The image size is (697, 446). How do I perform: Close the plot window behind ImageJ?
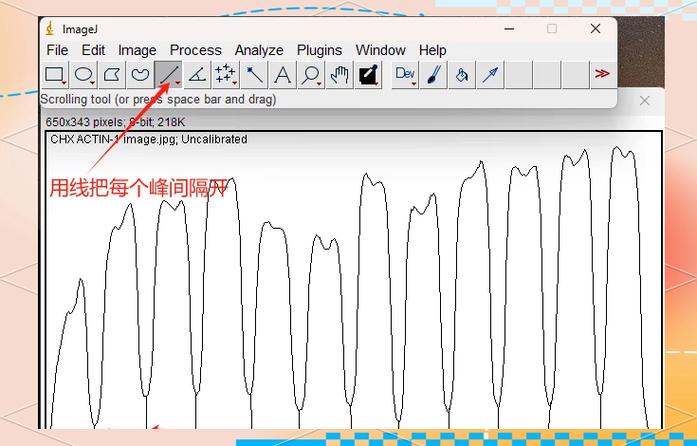645,101
